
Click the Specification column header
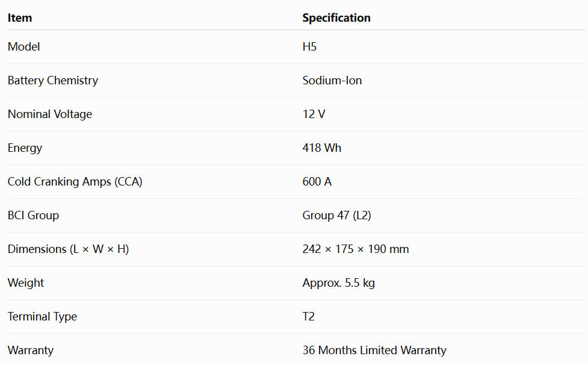[x=336, y=17]
